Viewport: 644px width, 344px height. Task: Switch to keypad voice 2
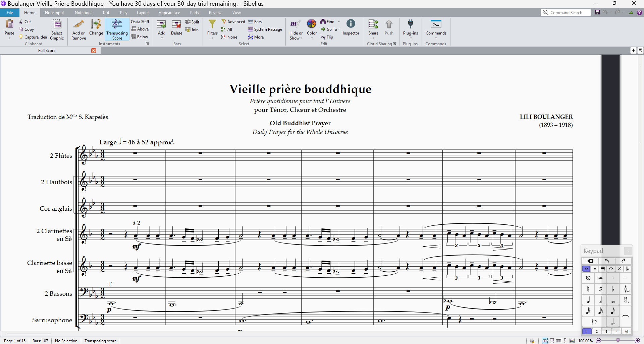coord(597,331)
